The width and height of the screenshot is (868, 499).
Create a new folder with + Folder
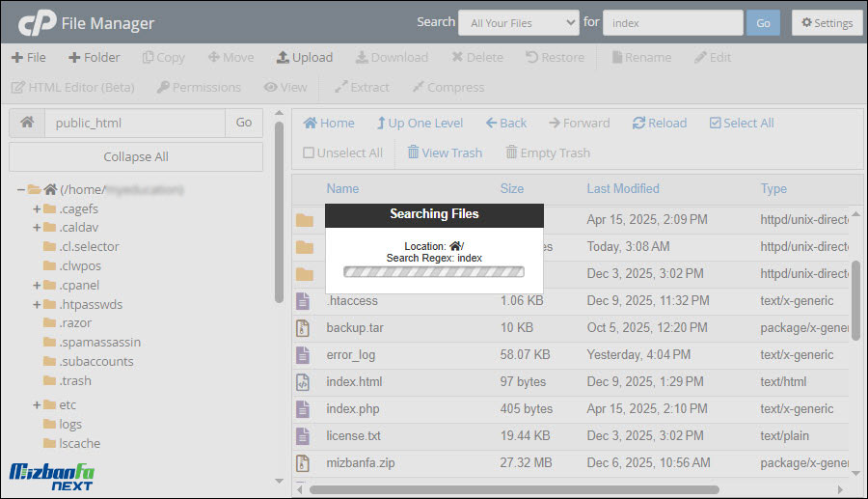click(94, 57)
